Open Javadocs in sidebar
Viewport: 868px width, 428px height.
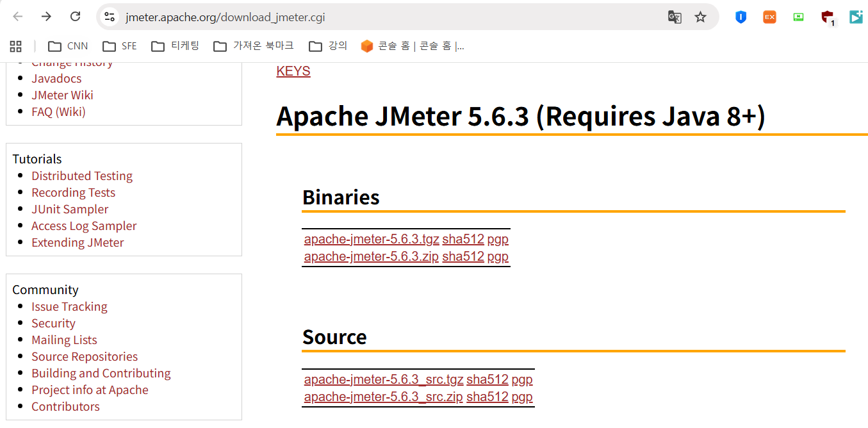(56, 78)
